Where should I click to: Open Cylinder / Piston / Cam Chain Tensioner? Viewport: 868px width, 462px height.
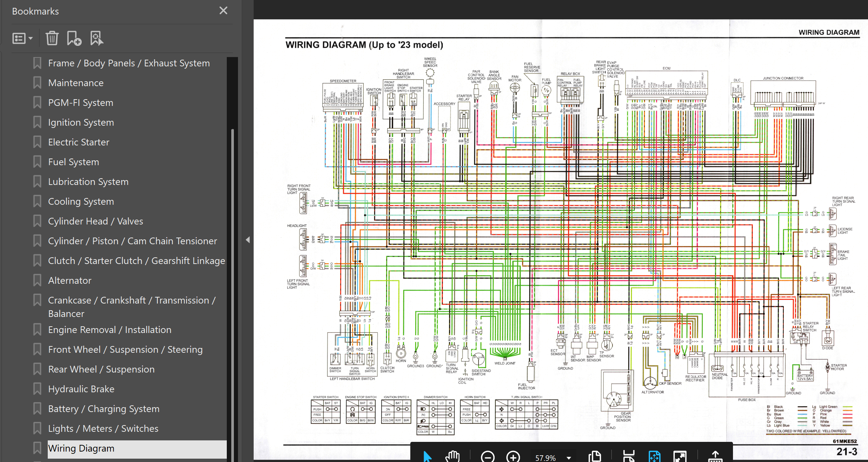pyautogui.click(x=132, y=241)
